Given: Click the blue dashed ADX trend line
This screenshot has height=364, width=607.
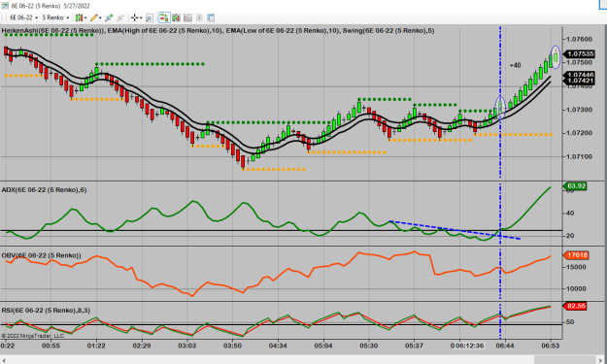Looking at the screenshot, I should 455,230.
